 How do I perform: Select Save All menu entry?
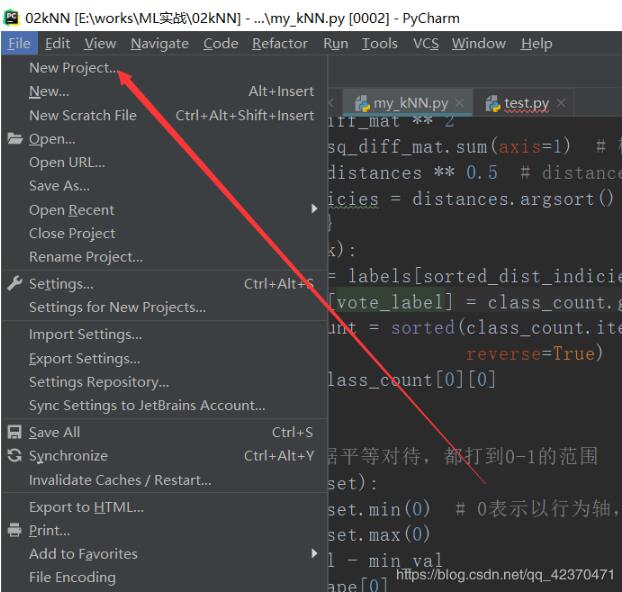pos(164,432)
